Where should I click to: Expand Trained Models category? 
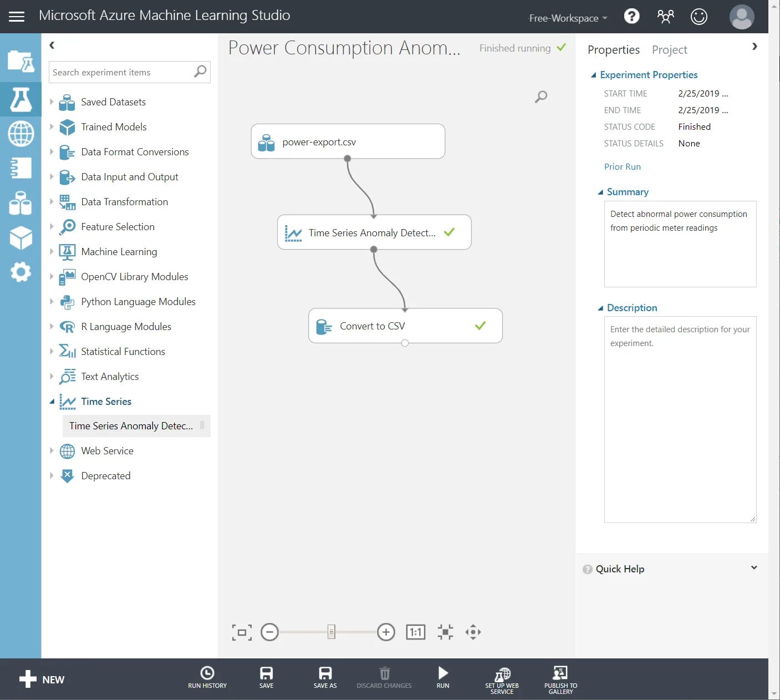tap(52, 126)
